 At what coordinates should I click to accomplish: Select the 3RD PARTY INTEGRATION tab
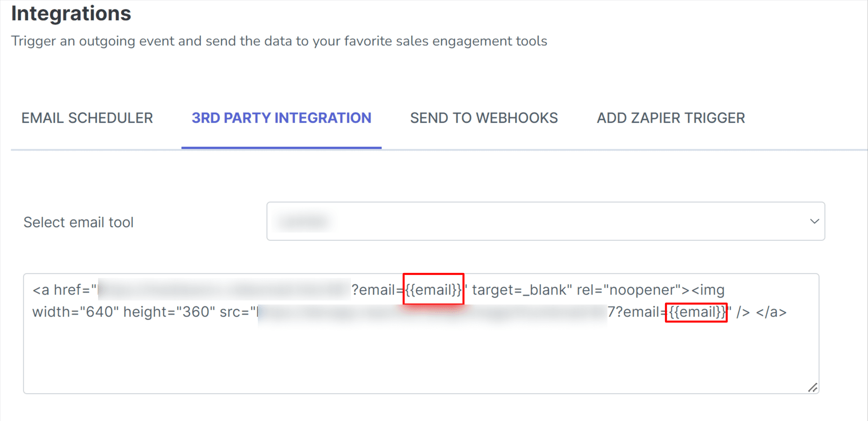(x=281, y=118)
